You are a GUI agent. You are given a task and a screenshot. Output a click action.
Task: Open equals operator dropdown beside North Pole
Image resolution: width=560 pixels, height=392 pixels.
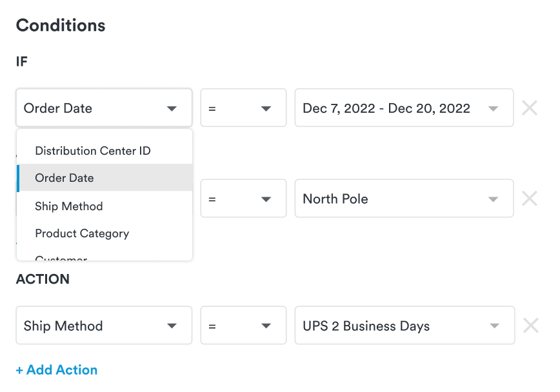tap(243, 199)
